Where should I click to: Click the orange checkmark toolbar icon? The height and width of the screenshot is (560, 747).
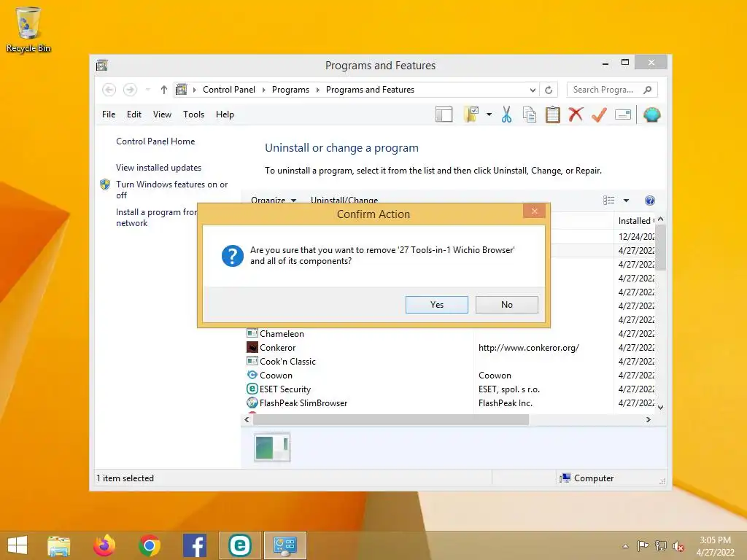click(x=600, y=114)
